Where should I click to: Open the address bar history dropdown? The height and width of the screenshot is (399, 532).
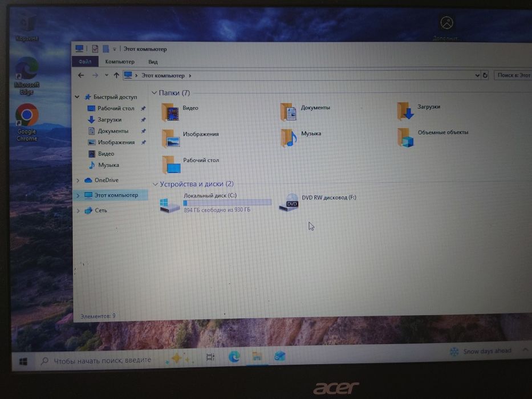click(x=477, y=75)
